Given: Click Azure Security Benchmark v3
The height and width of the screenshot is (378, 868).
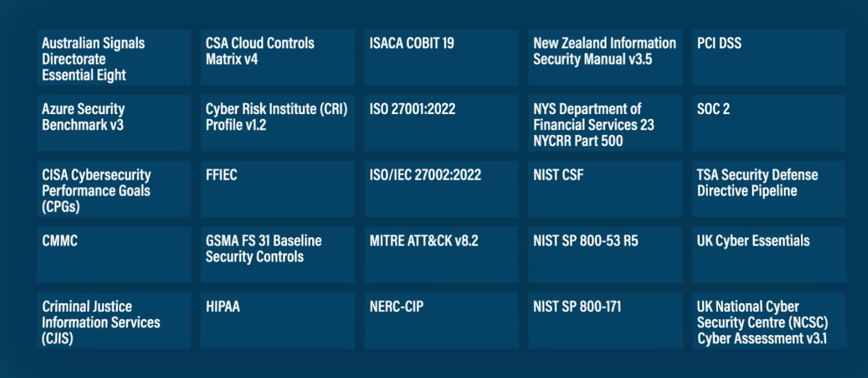Looking at the screenshot, I should [114, 123].
